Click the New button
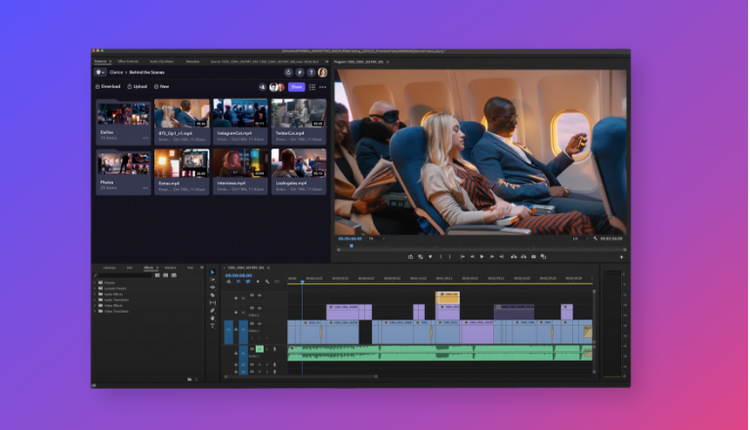750x430 pixels. click(x=162, y=87)
